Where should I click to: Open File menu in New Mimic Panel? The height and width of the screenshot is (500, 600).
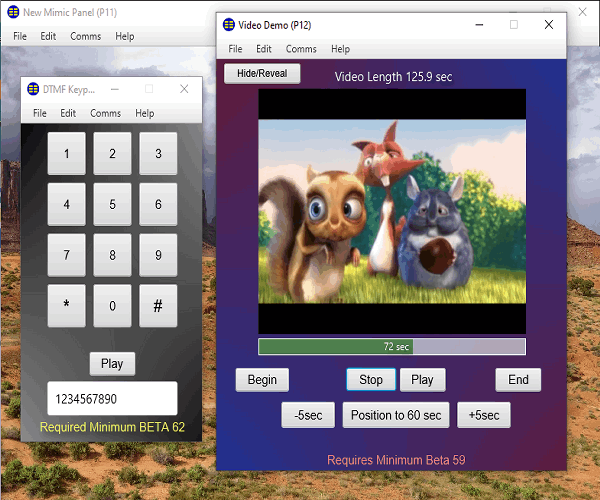[x=20, y=36]
